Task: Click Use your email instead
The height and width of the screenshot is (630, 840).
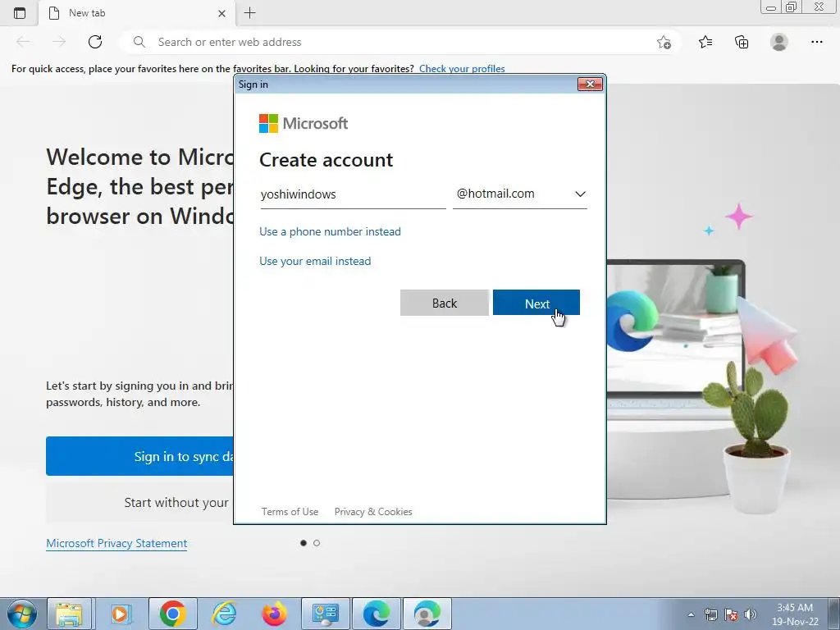Action: [315, 261]
